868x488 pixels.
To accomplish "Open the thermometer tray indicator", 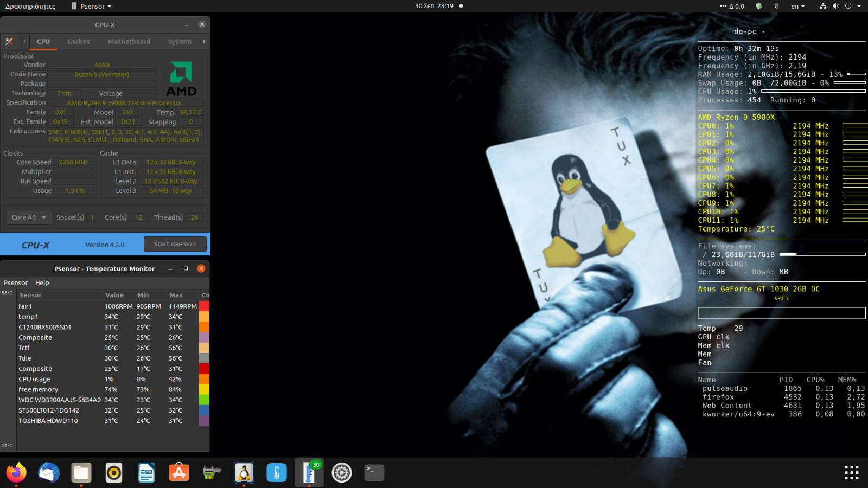I will click(776, 6).
